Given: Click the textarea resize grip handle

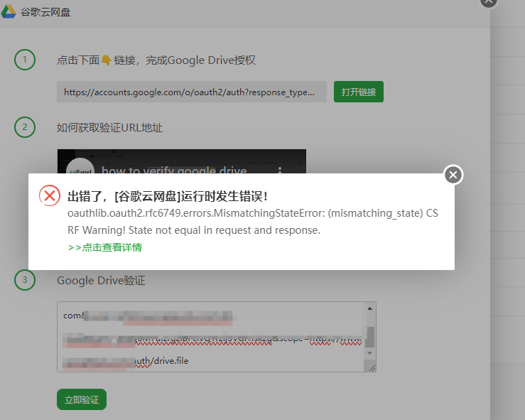Looking at the screenshot, I should [x=372, y=367].
